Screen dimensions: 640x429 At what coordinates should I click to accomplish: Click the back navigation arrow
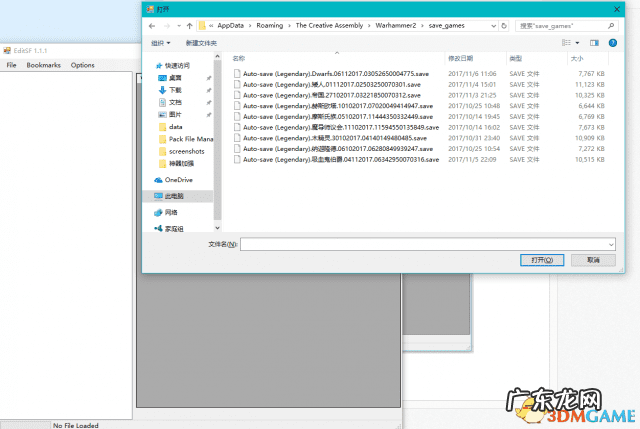[153, 25]
